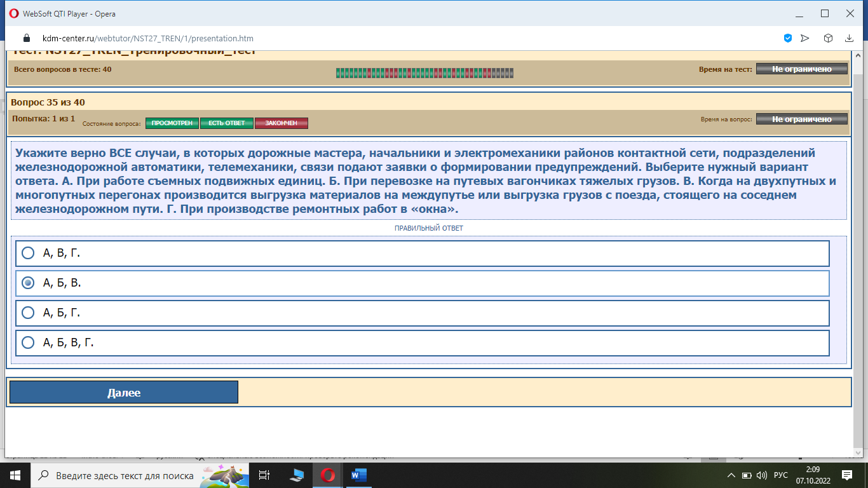Click the Далее button

tap(124, 392)
